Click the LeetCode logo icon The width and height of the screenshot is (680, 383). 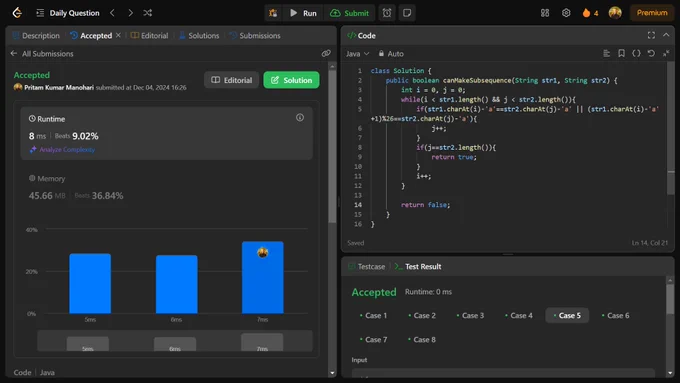[17, 13]
